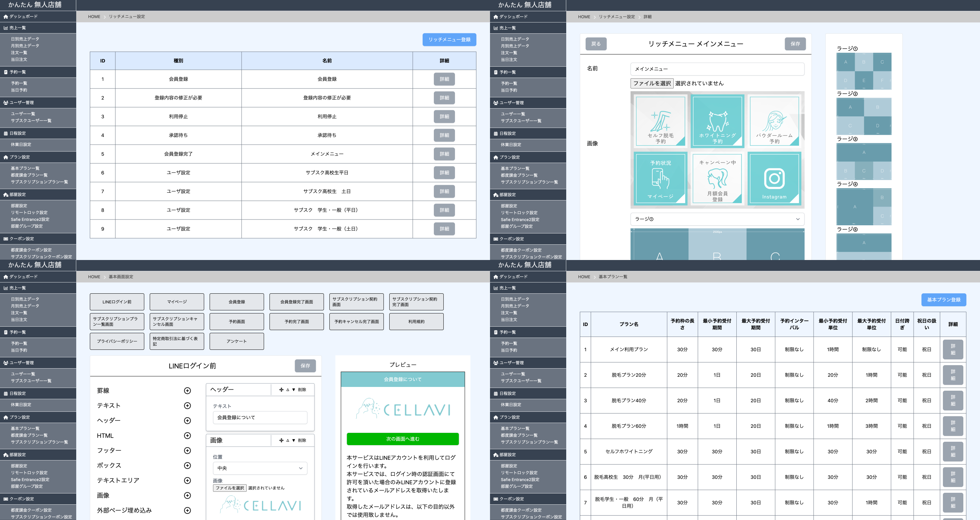Click the green 次の画面へ進む preview button

[403, 439]
